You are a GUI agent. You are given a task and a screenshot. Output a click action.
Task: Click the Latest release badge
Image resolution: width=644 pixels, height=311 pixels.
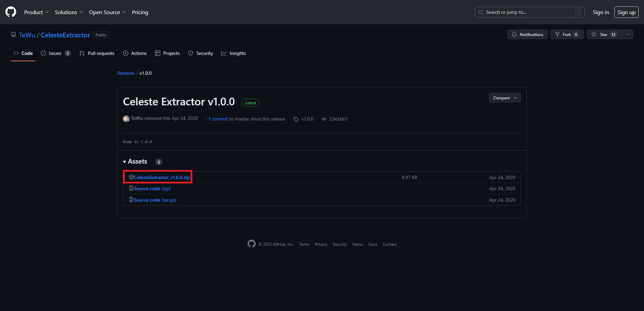coord(251,103)
